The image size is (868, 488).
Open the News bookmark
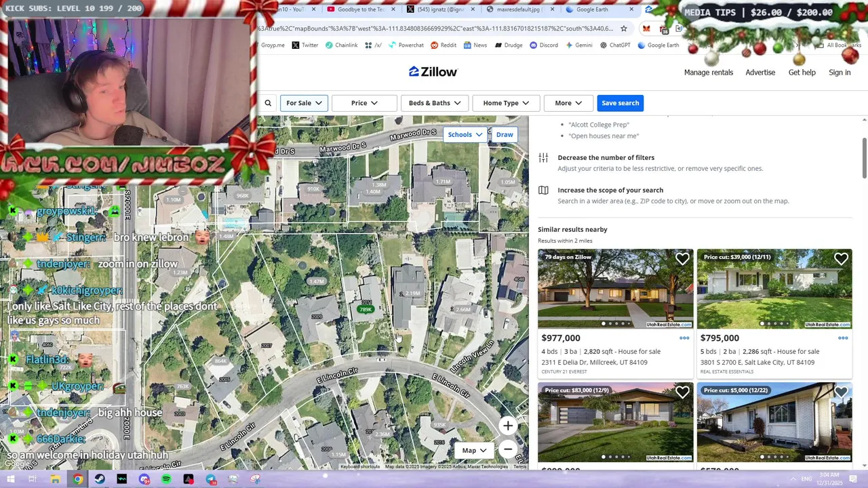(x=475, y=45)
